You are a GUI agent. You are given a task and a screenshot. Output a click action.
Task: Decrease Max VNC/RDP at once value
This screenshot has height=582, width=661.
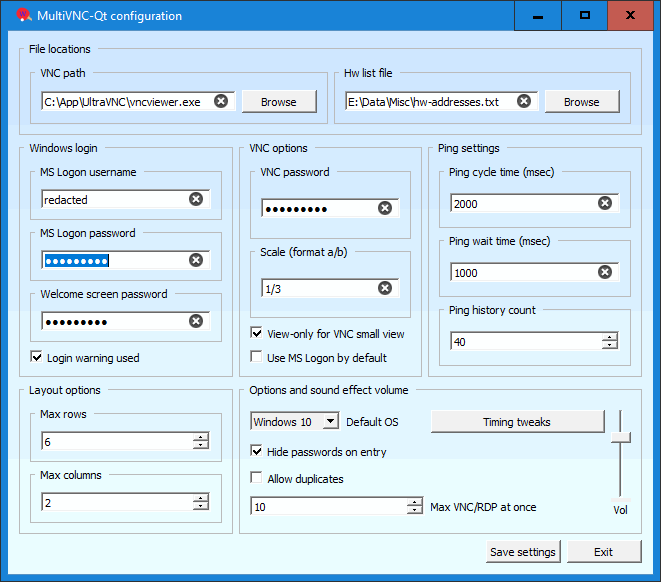point(415,510)
